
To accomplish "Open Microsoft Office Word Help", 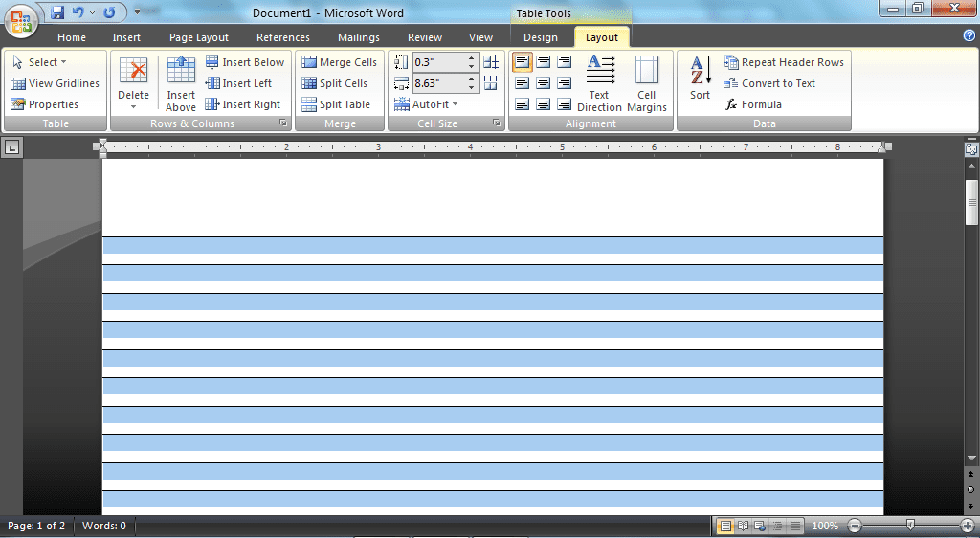I will click(x=969, y=35).
